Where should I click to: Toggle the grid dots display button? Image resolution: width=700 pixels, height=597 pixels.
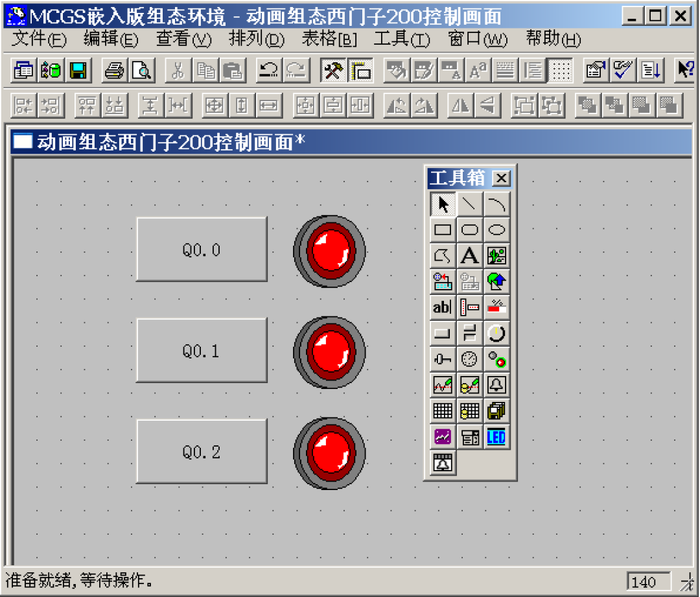(560, 70)
